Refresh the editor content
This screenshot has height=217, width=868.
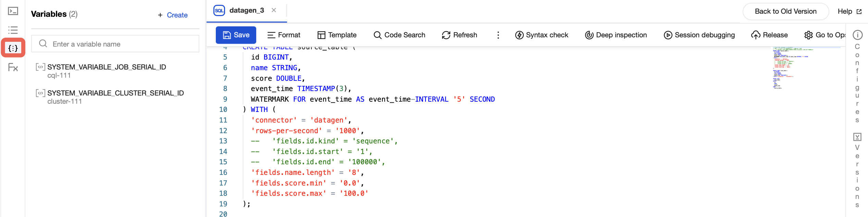[x=459, y=35]
